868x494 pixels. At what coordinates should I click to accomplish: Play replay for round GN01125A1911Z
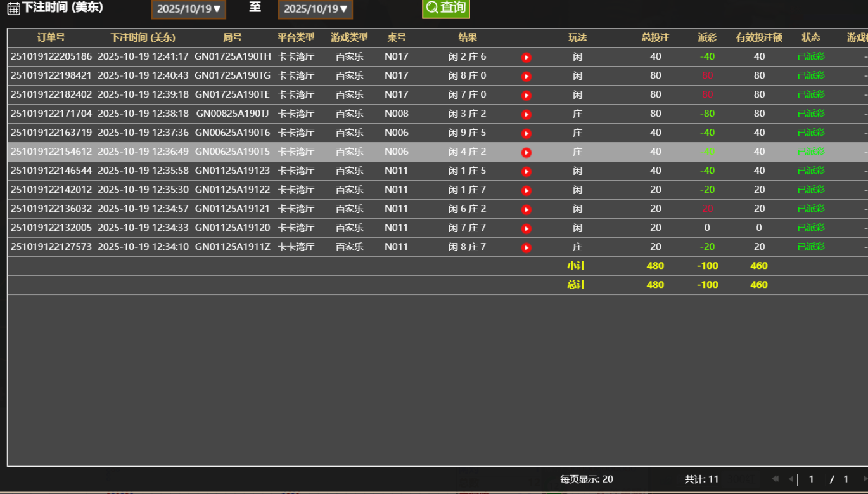click(527, 248)
